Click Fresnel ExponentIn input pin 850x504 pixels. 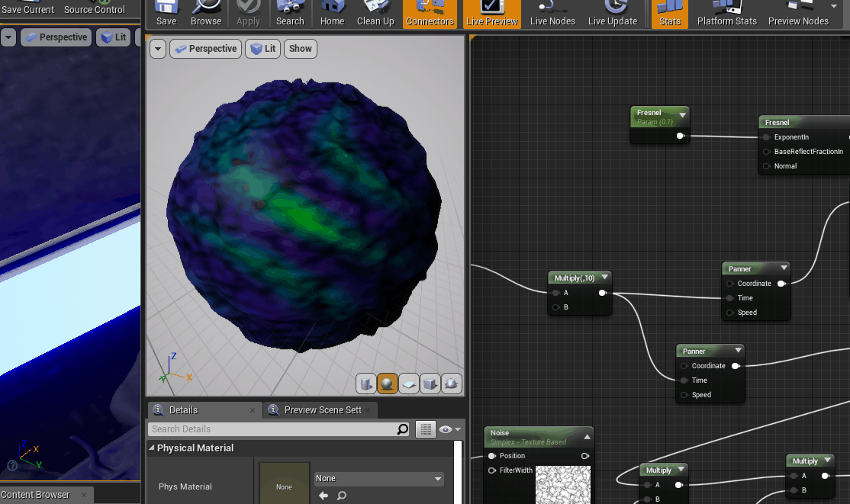point(767,137)
